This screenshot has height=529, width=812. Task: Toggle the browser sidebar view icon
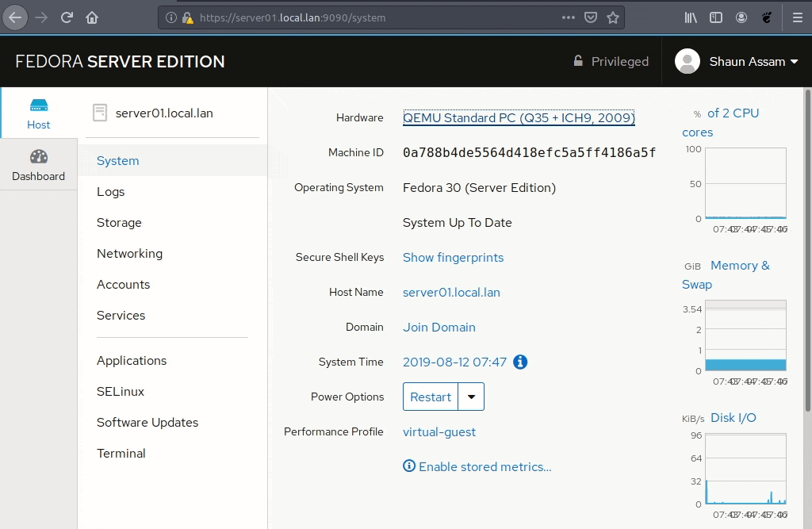[x=716, y=17]
